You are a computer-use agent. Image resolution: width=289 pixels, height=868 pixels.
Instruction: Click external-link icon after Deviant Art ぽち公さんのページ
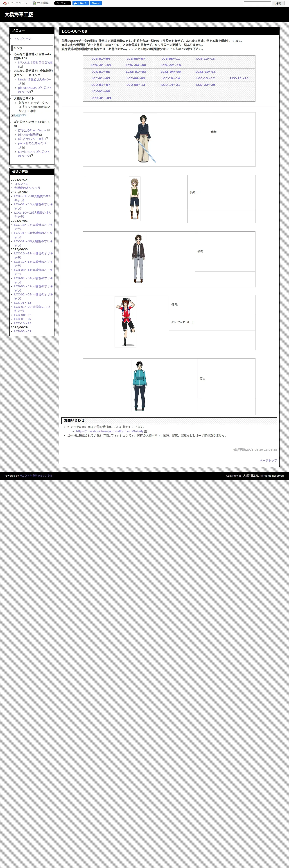(x=32, y=156)
